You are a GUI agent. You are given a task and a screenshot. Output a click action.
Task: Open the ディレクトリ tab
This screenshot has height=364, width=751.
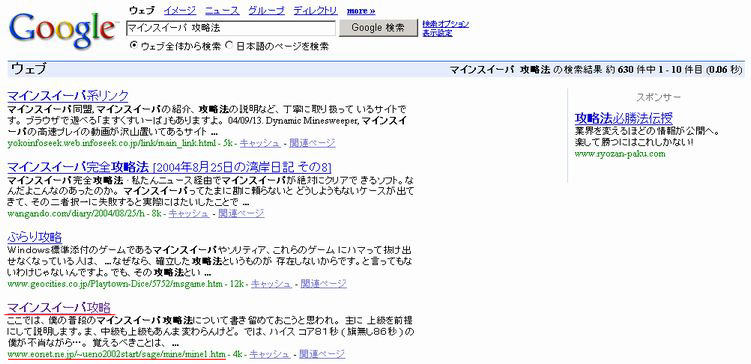coord(315,10)
